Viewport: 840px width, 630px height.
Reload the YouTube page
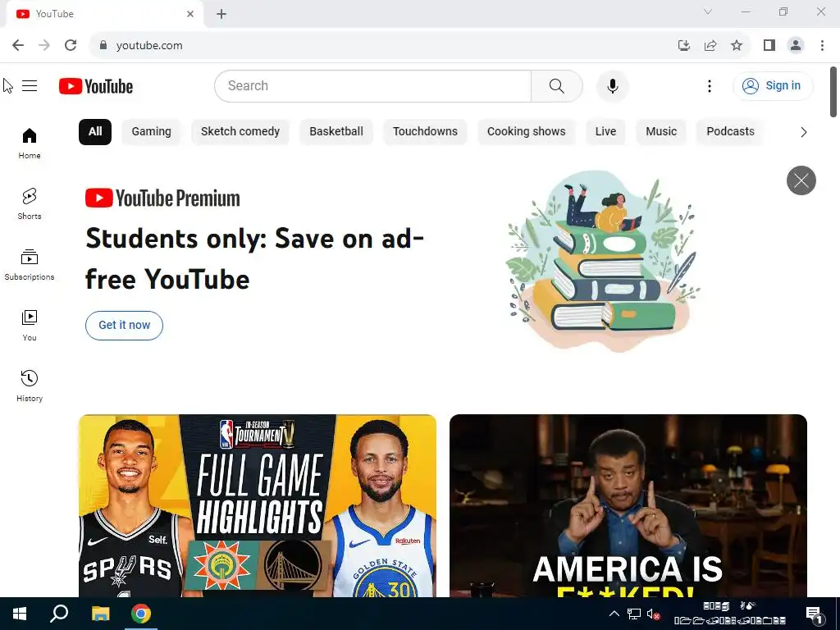coord(71,45)
